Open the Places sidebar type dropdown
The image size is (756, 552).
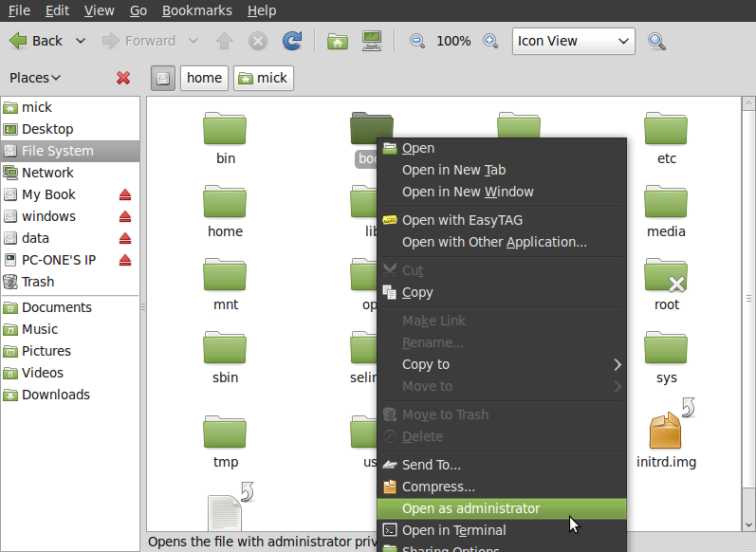[35, 78]
